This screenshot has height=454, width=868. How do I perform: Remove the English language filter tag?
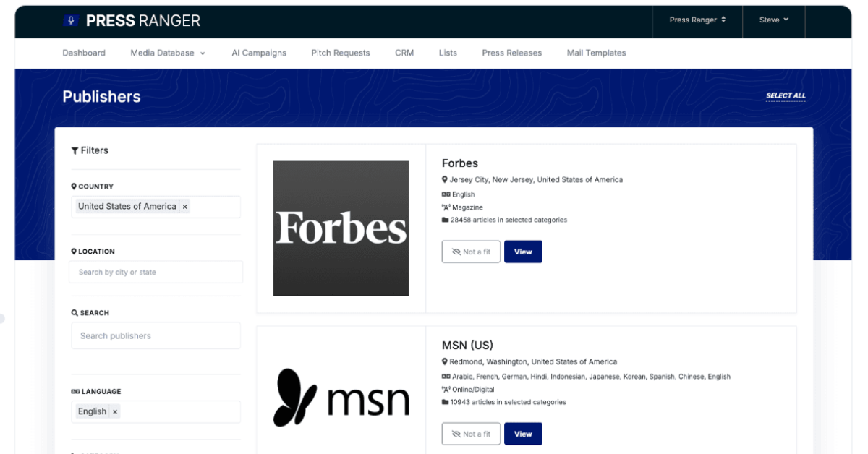pyautogui.click(x=114, y=411)
